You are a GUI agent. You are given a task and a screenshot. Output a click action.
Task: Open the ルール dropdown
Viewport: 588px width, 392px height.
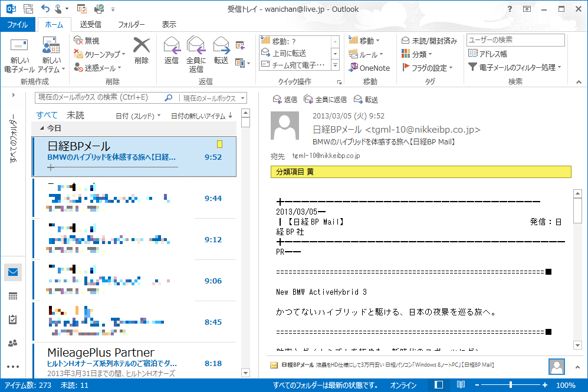coord(366,54)
